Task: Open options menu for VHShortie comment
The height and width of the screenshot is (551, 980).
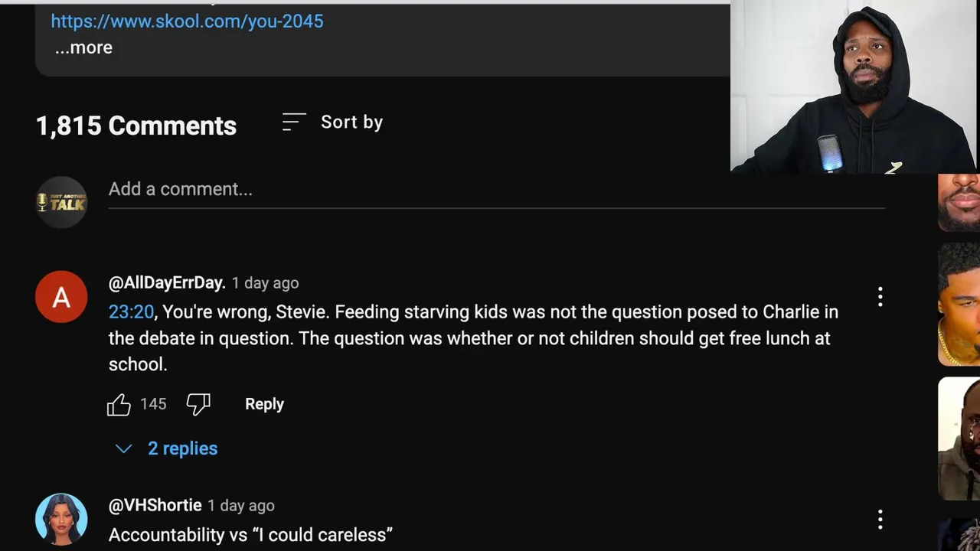Action: coord(880,520)
